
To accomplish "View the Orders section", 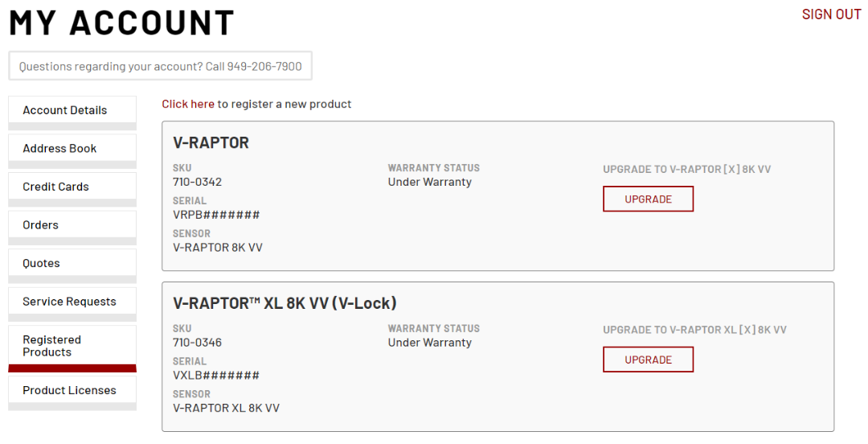I will 72,225.
